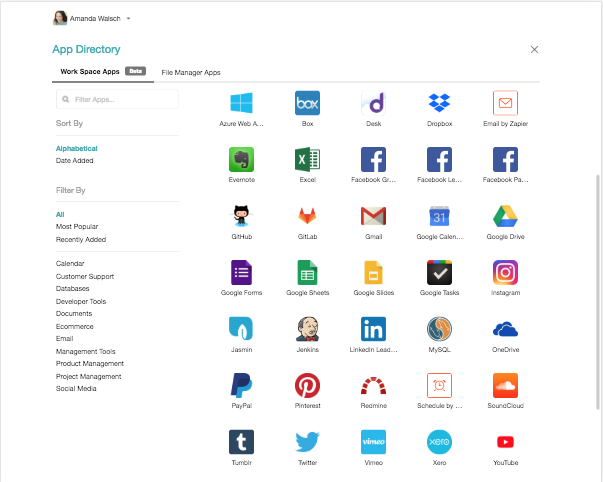Open the Redmine app icon

click(x=373, y=385)
